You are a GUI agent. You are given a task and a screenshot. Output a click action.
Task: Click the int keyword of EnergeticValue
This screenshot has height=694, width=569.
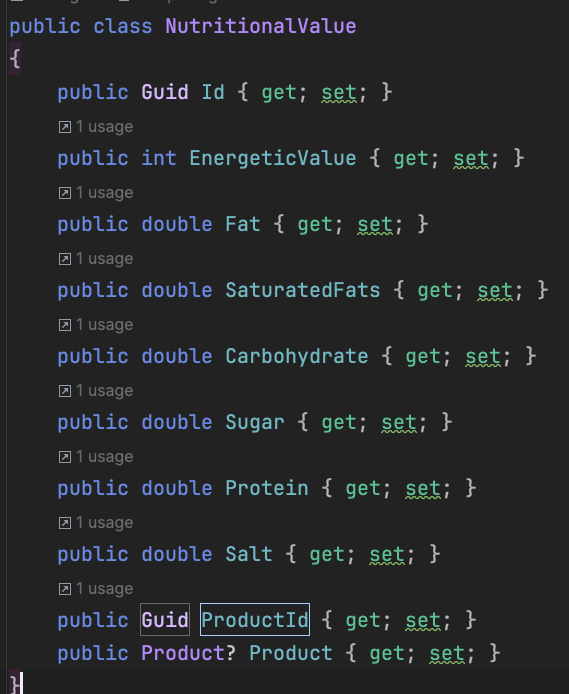click(x=159, y=158)
